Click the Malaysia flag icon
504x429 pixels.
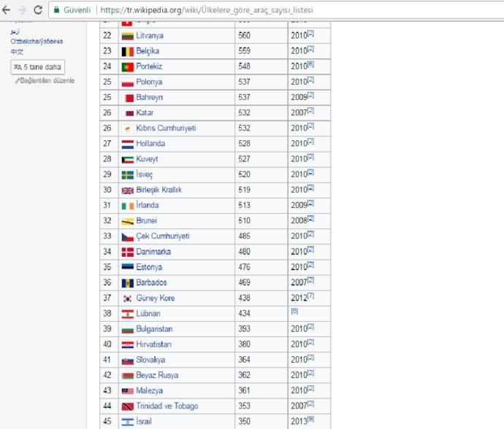[128, 391]
